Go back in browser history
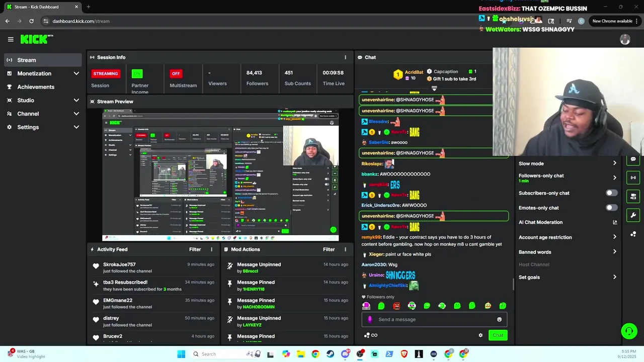Image resolution: width=644 pixels, height=362 pixels. (7, 21)
